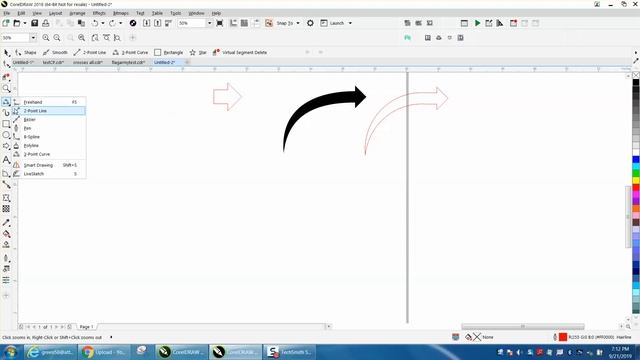Viewport: 640px width, 360px height.
Task: Select the Polygon tool in the toolbox
Action: (x=6, y=146)
